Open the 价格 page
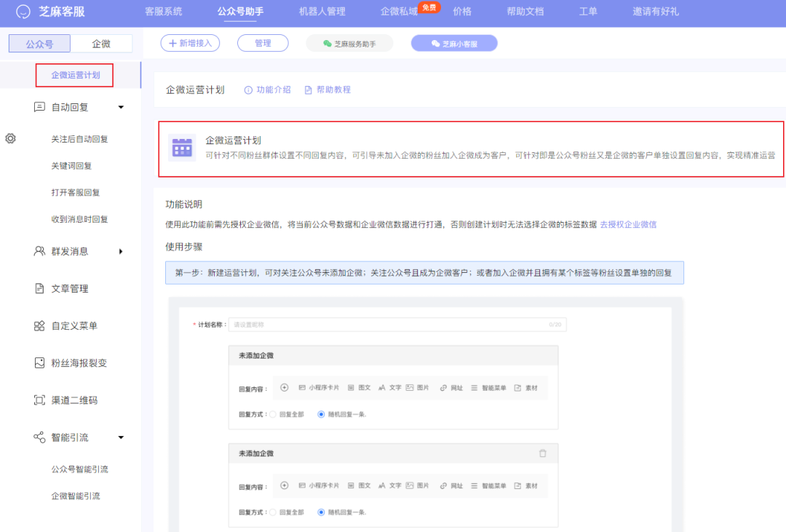This screenshot has height=532, width=786. click(462, 12)
